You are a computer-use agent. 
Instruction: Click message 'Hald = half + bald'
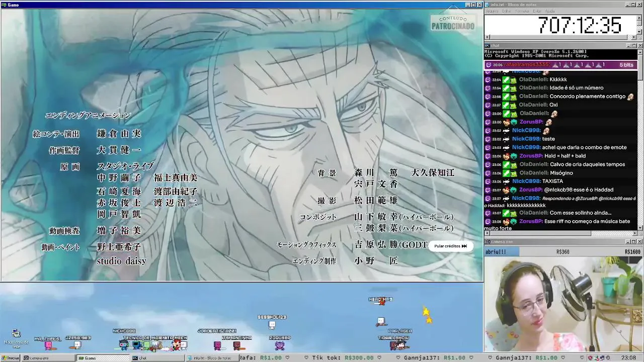click(x=565, y=156)
